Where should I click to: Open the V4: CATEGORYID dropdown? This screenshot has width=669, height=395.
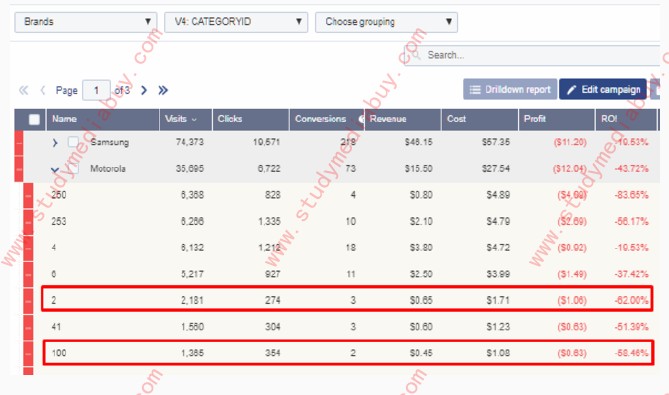[236, 22]
